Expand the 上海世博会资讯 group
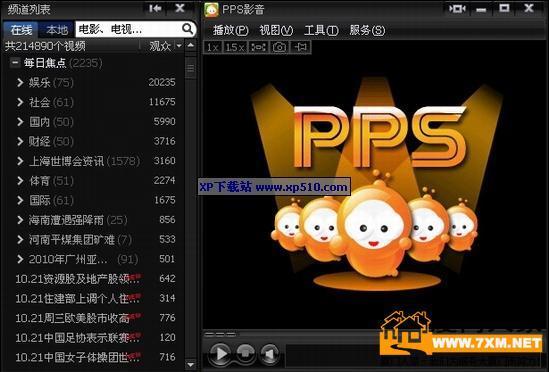 click(20, 161)
